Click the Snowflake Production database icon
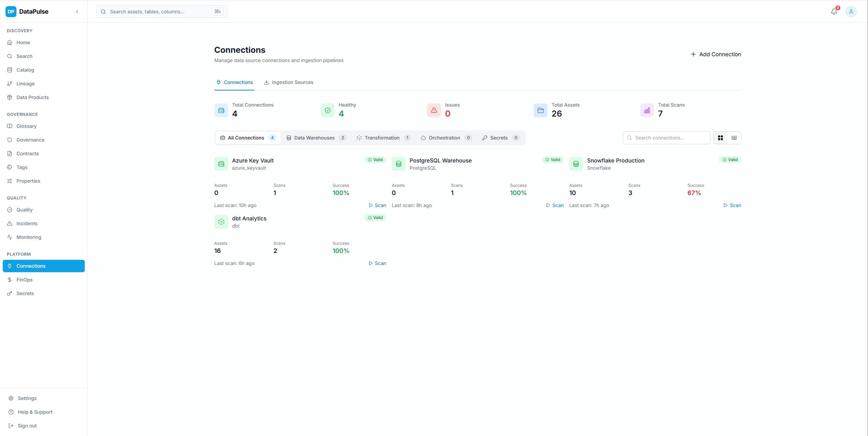 (x=576, y=164)
